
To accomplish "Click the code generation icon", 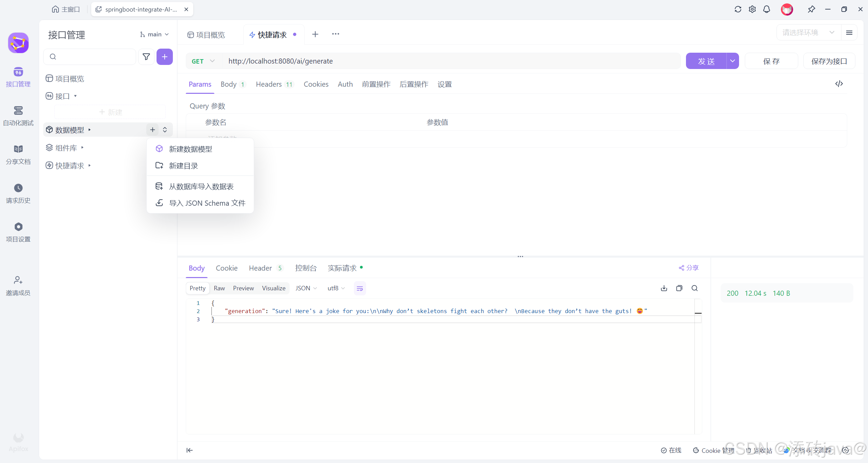I will click(x=839, y=84).
